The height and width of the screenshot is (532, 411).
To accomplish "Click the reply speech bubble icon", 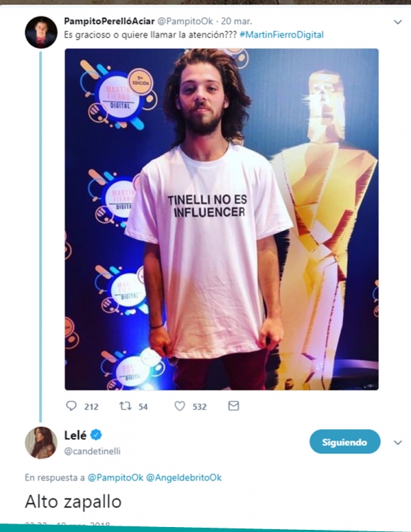I will (71, 406).
